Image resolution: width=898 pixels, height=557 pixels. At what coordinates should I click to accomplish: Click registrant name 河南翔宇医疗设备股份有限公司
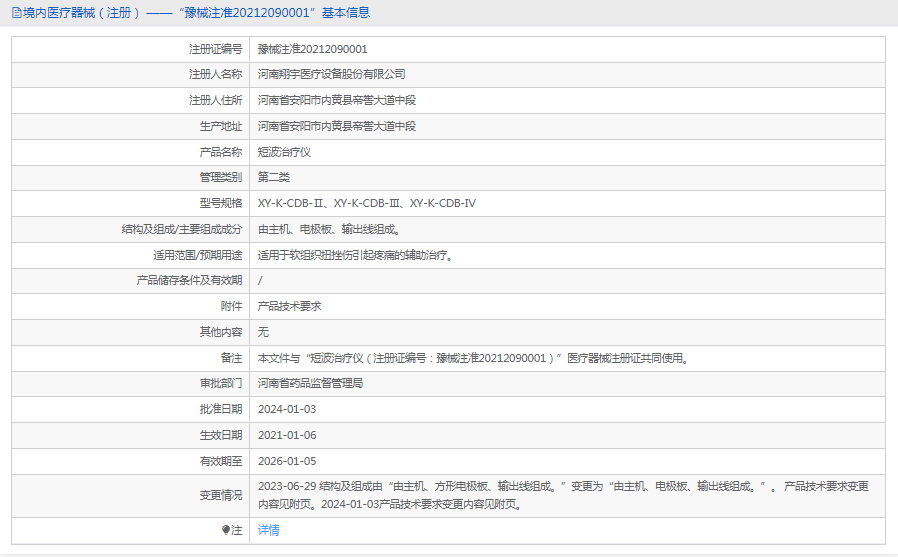pyautogui.click(x=332, y=74)
